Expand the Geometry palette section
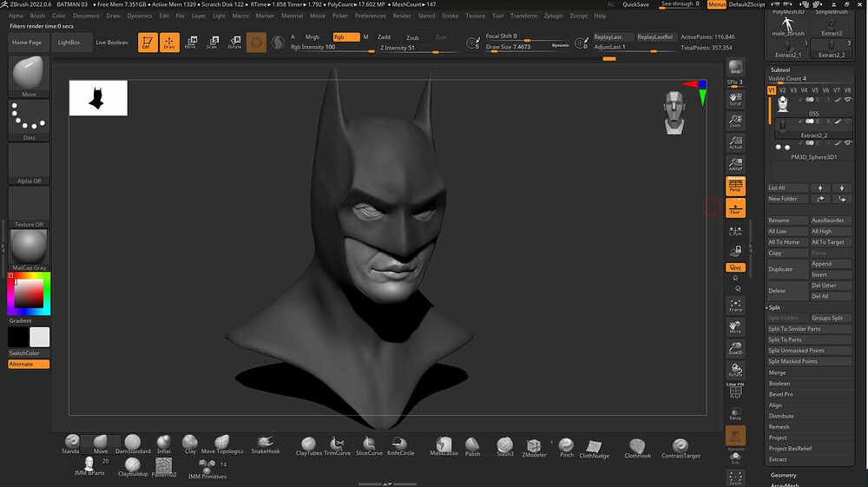 [x=783, y=476]
